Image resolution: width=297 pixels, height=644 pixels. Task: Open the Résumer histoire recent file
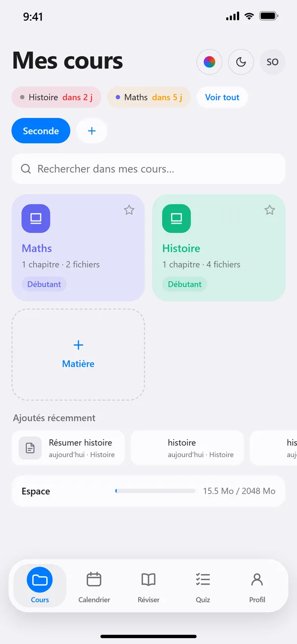(x=68, y=448)
